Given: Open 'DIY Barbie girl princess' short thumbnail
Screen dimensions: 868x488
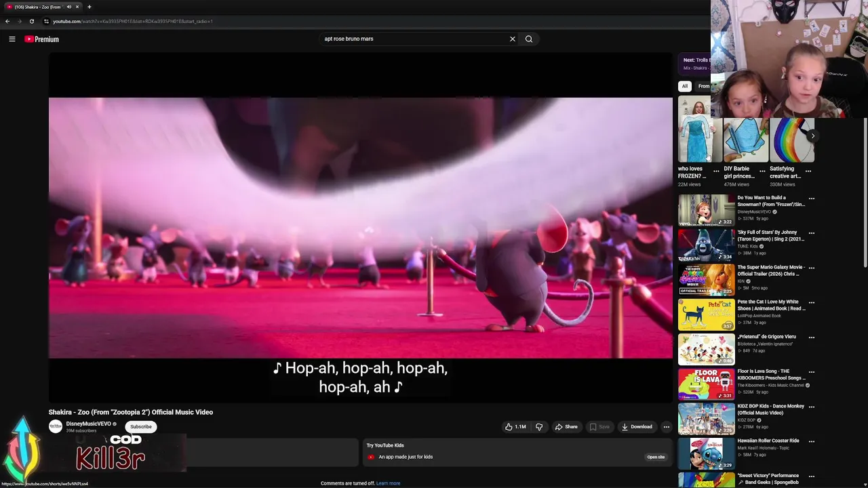Looking at the screenshot, I should [746, 140].
